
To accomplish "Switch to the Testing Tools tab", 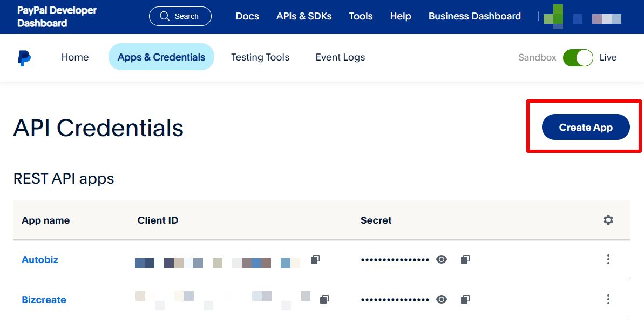I will point(260,57).
